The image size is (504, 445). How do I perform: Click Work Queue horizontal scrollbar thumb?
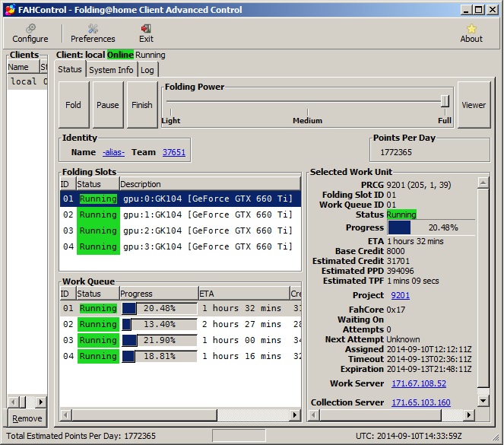click(x=144, y=415)
